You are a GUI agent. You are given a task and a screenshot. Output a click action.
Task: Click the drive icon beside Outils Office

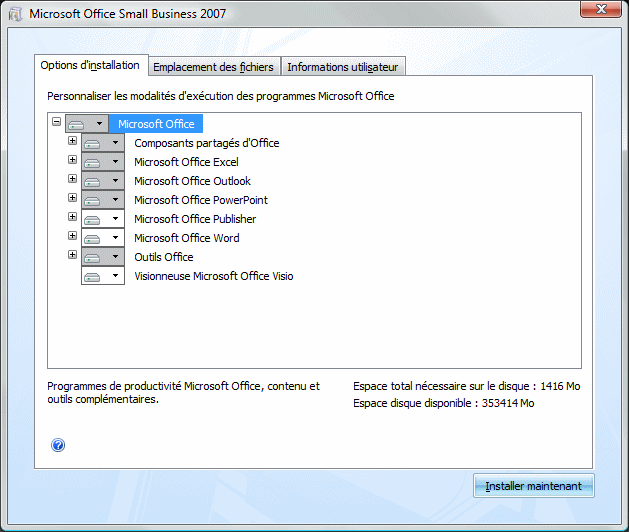pyautogui.click(x=93, y=257)
